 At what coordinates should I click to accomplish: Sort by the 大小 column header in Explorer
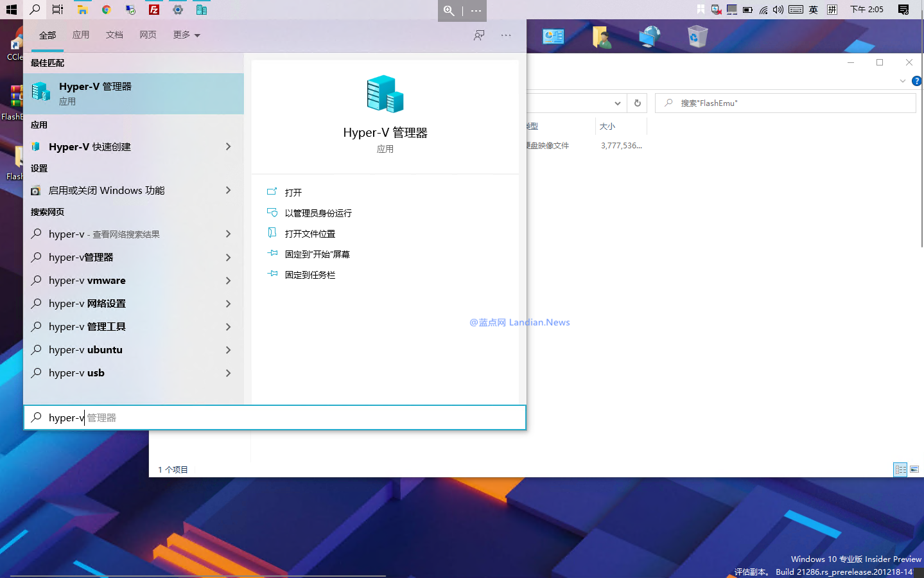(x=621, y=127)
